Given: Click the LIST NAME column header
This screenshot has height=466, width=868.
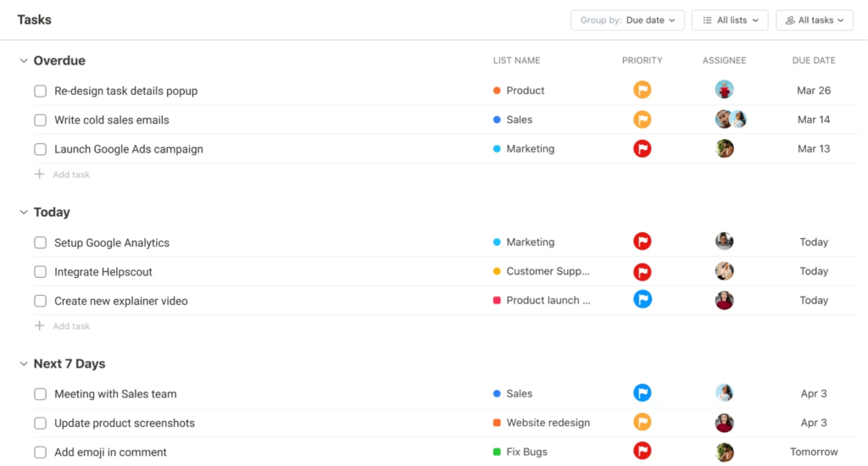Looking at the screenshot, I should click(516, 60).
